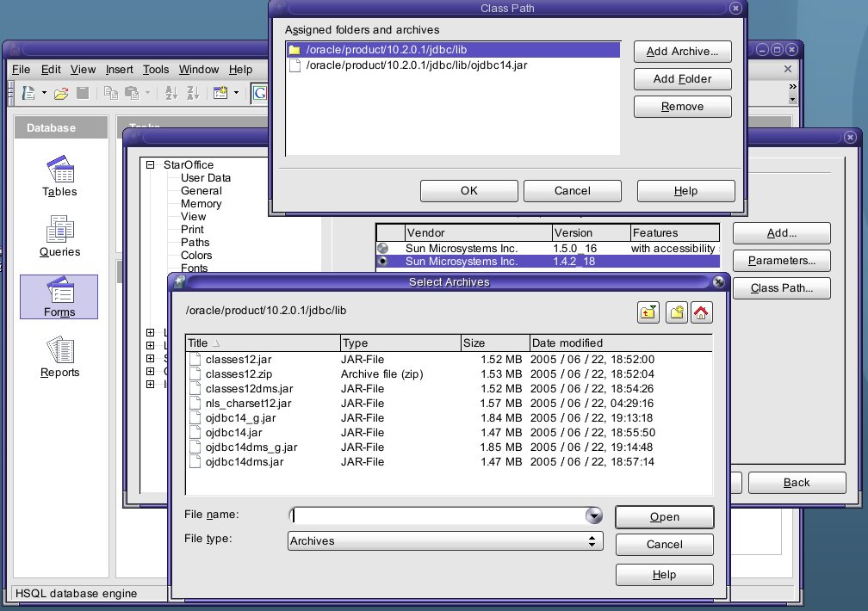Click Cancel in Class Path dialog

(x=573, y=191)
